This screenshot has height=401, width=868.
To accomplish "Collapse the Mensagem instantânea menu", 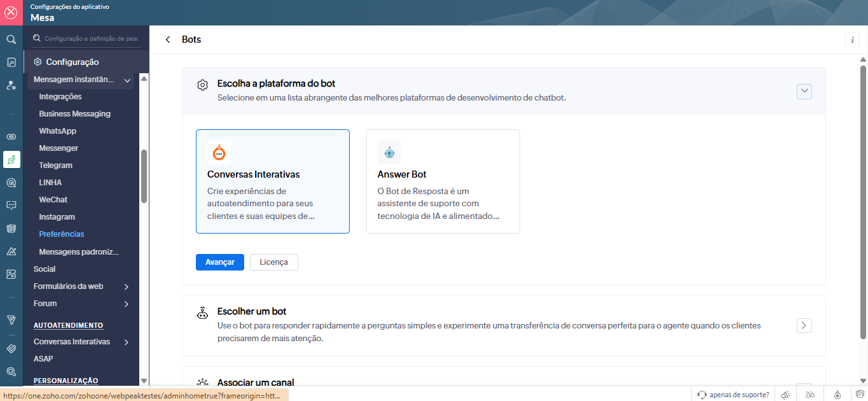I will pos(127,80).
